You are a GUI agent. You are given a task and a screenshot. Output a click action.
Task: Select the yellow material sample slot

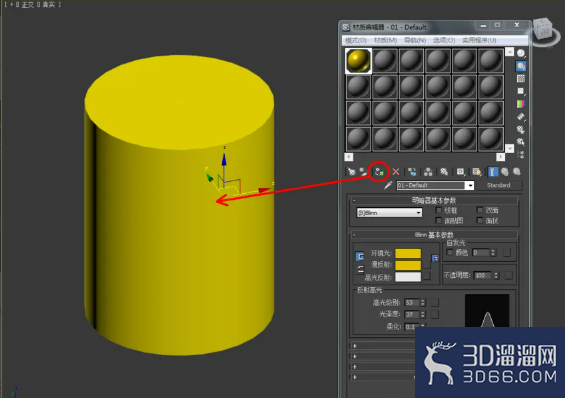pyautogui.click(x=358, y=61)
